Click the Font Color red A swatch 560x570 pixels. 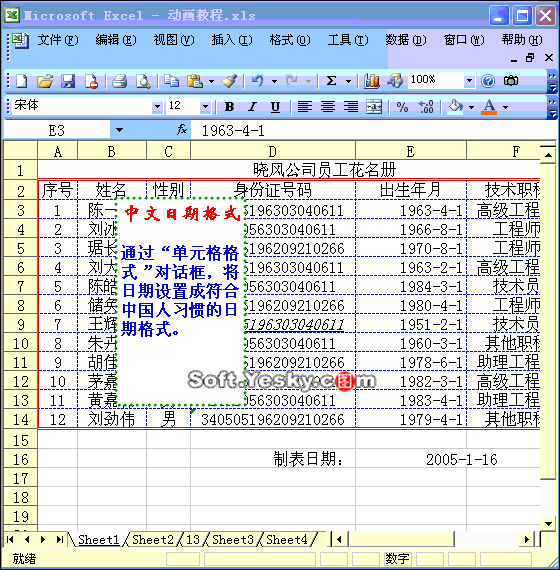pyautogui.click(x=489, y=107)
